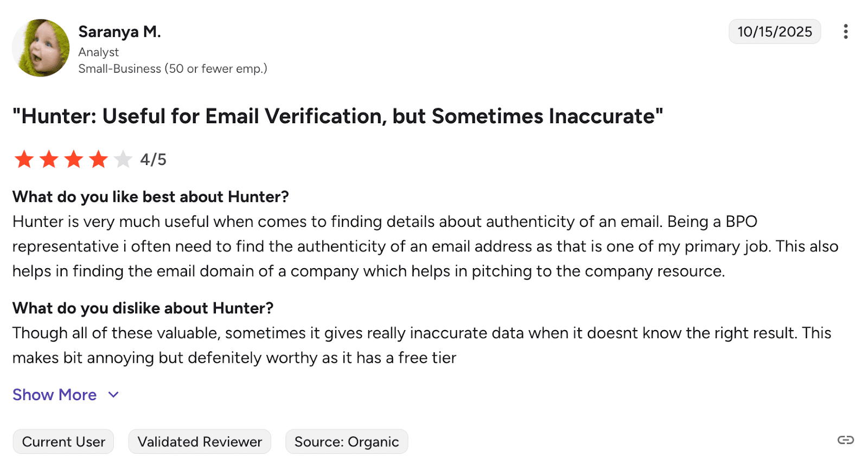Click the fourth orange rating star
This screenshot has height=475, width=868.
[99, 160]
